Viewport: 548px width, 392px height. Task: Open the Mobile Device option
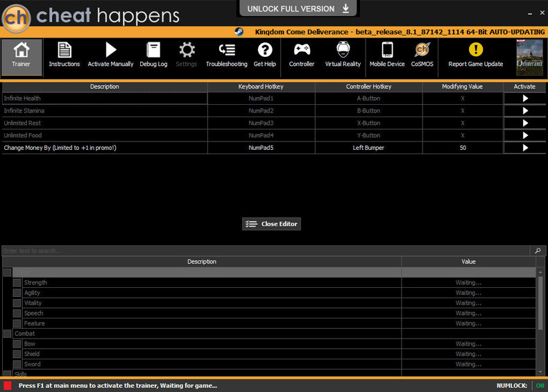(x=387, y=54)
